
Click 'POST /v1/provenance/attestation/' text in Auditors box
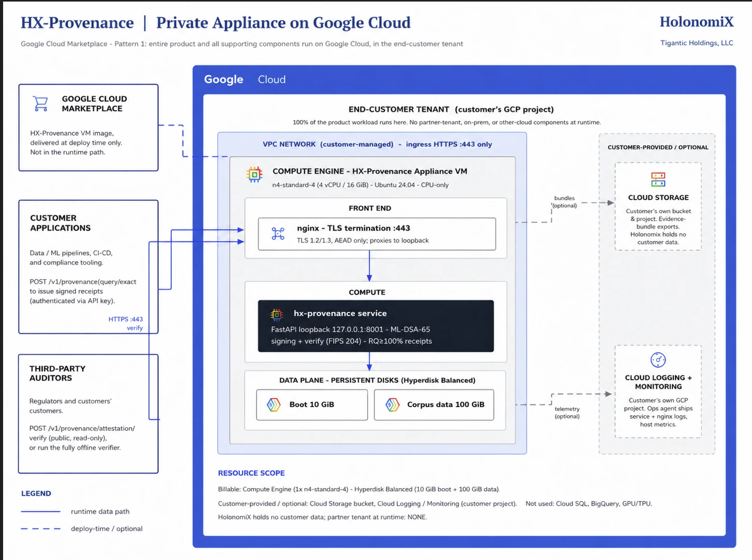(x=82, y=428)
